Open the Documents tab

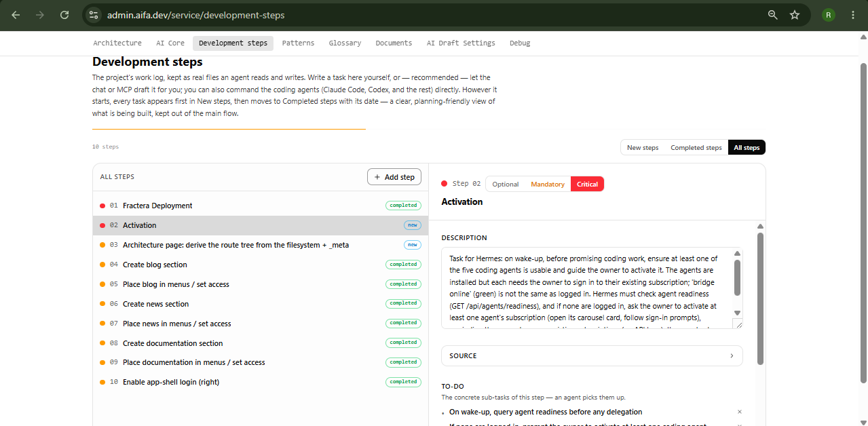(x=394, y=43)
